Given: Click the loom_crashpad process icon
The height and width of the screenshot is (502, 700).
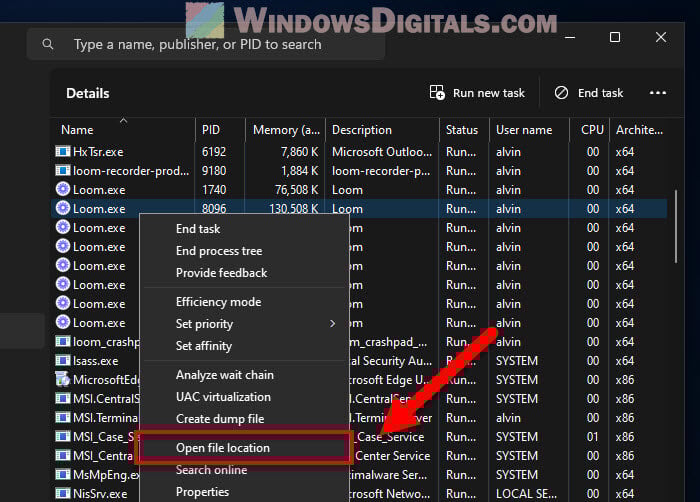Looking at the screenshot, I should coord(62,342).
